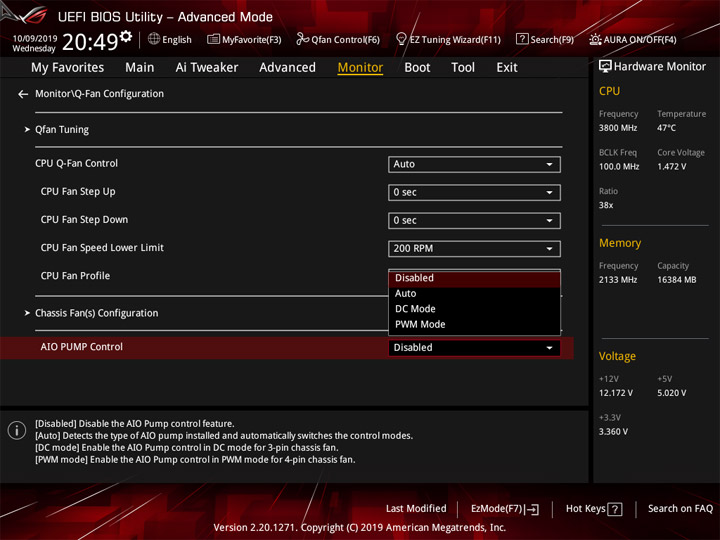This screenshot has height=540, width=720.
Task: Click the CPU Fan Step Down label
Action: [84, 219]
